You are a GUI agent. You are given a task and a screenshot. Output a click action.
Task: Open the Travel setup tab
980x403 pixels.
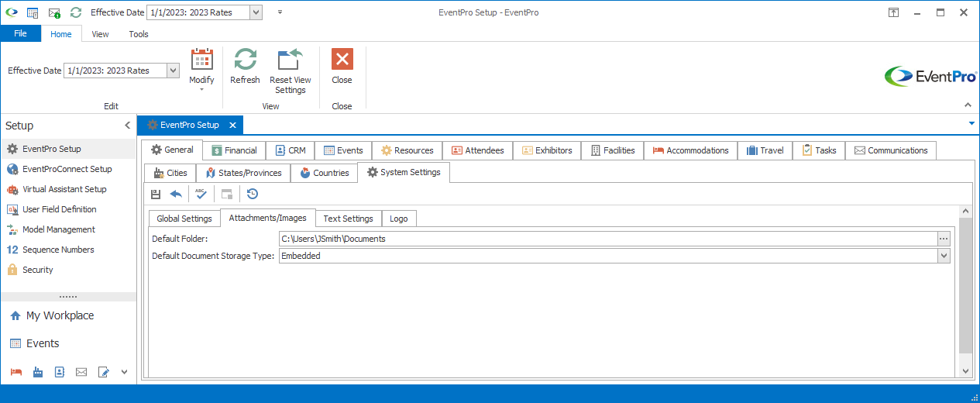[765, 150]
